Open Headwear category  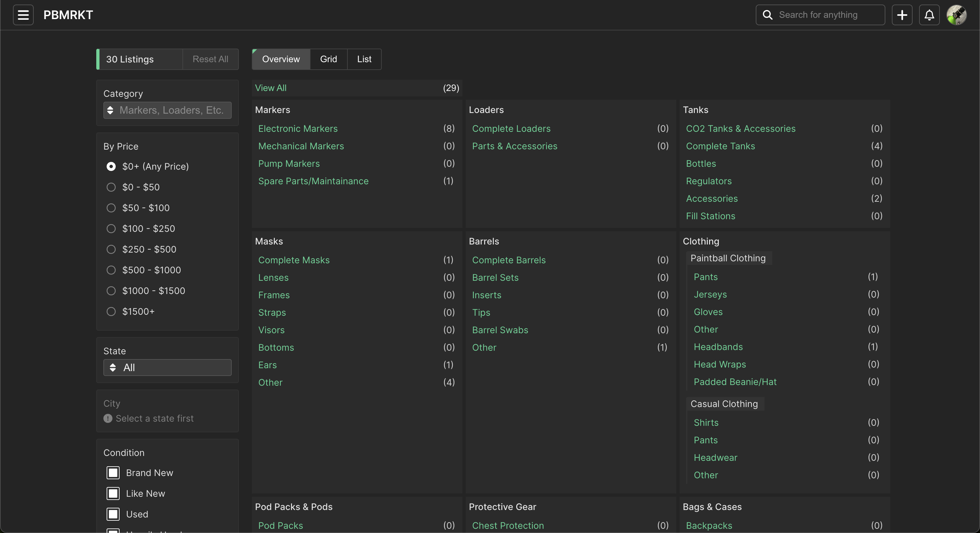click(715, 457)
